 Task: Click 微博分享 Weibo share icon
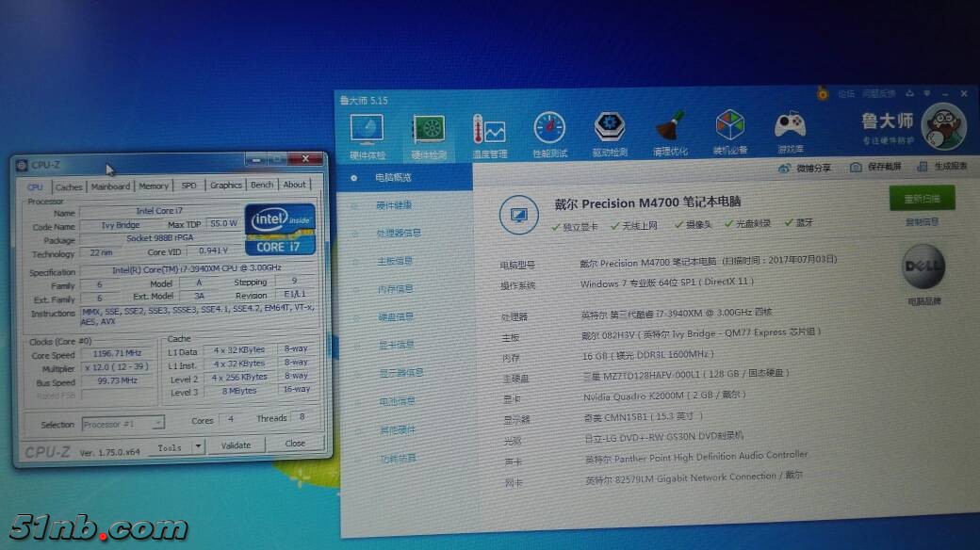[x=784, y=168]
